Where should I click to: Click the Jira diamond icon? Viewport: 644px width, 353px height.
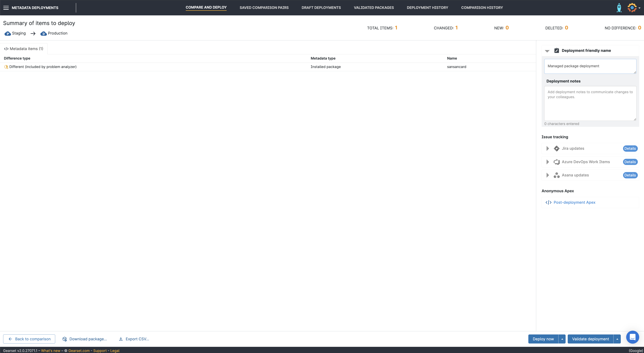[x=557, y=149]
